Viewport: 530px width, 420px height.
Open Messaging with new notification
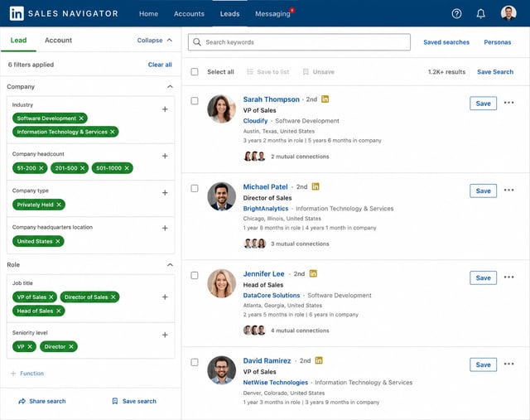pyautogui.click(x=274, y=13)
